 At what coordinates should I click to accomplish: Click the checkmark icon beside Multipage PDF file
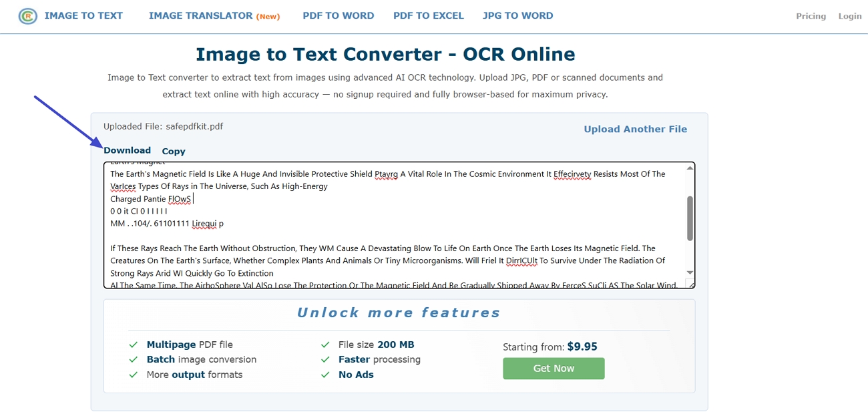tap(133, 345)
